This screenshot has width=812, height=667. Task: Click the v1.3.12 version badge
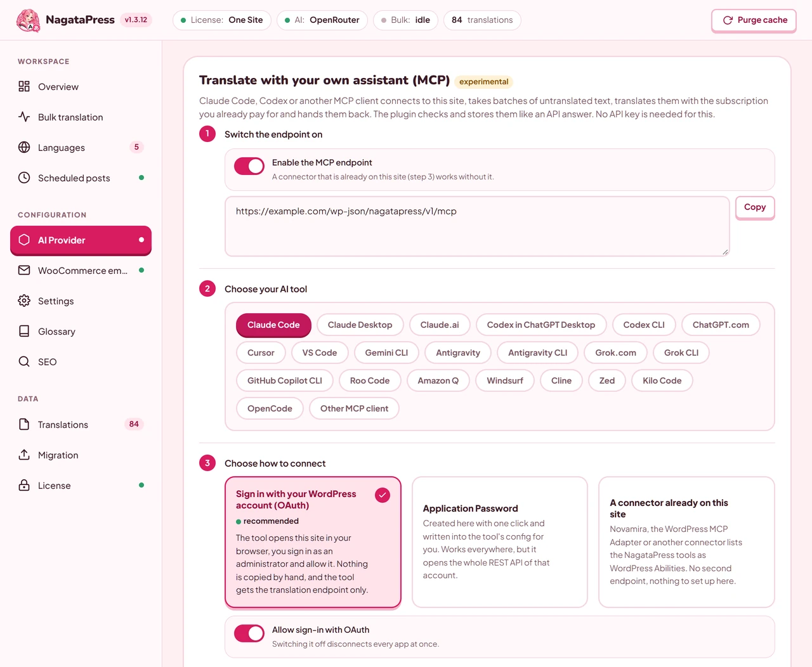136,20
